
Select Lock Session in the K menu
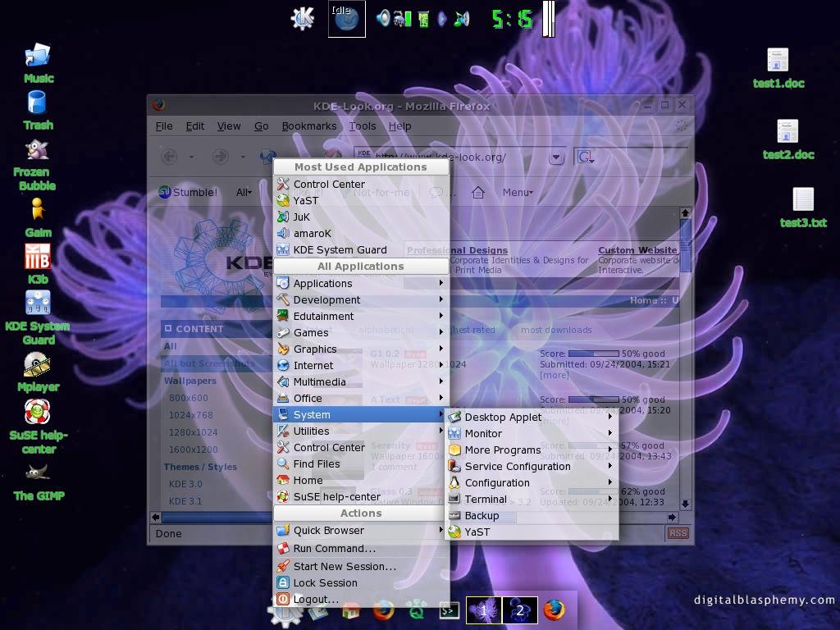click(x=361, y=583)
